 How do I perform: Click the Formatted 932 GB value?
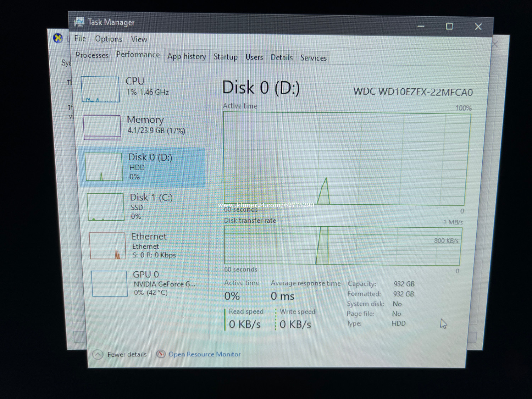[x=404, y=294]
